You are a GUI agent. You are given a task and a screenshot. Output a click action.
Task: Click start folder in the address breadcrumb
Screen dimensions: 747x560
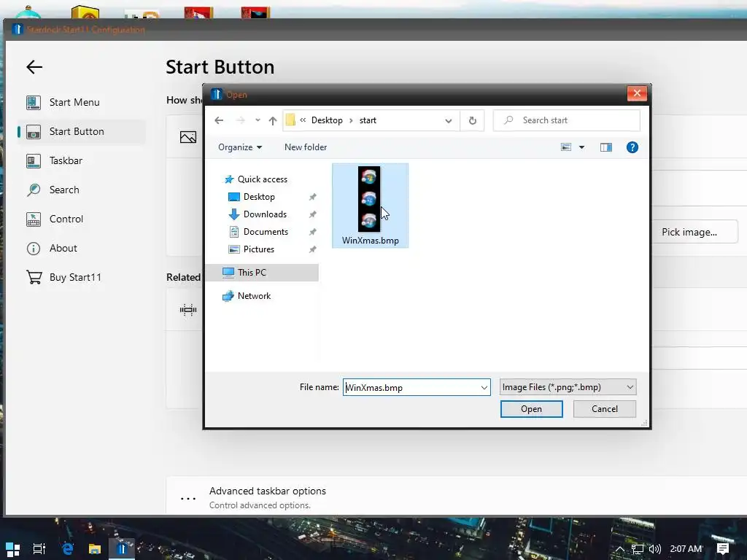(368, 120)
